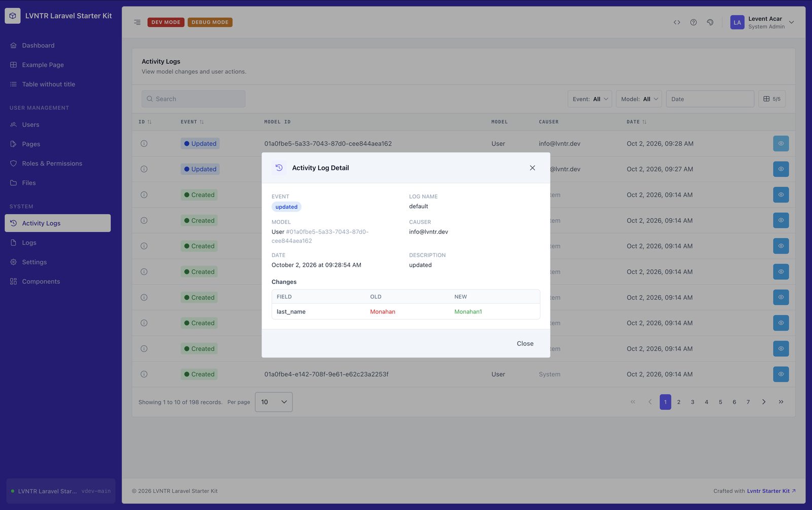Open the Per page 10 dropdown
This screenshot has height=510, width=812.
[274, 402]
